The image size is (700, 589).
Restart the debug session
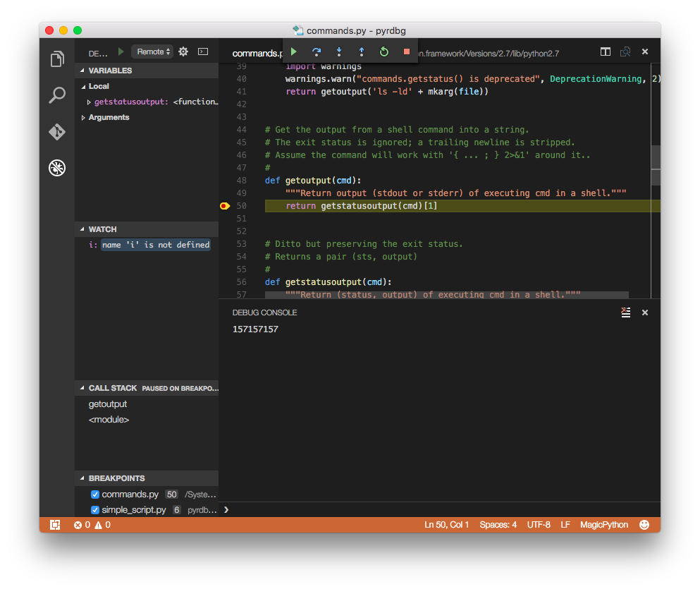point(383,51)
